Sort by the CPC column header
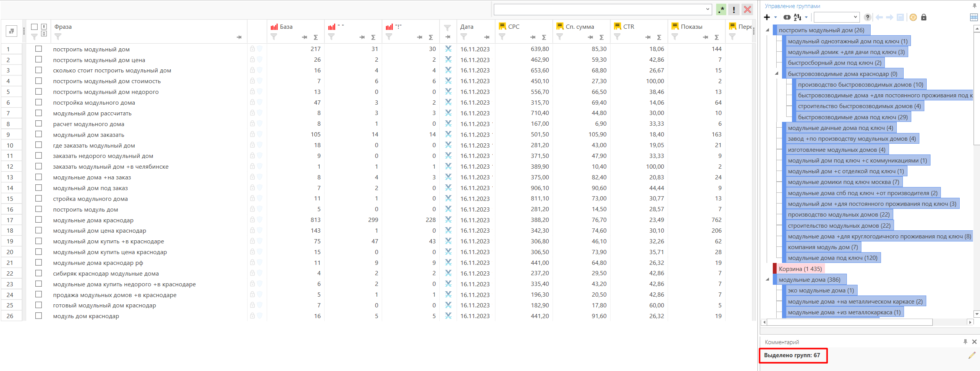Image resolution: width=980 pixels, height=371 pixels. [x=513, y=27]
